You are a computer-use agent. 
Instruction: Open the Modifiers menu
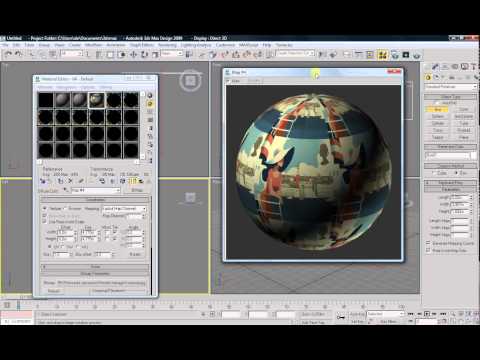[93, 45]
